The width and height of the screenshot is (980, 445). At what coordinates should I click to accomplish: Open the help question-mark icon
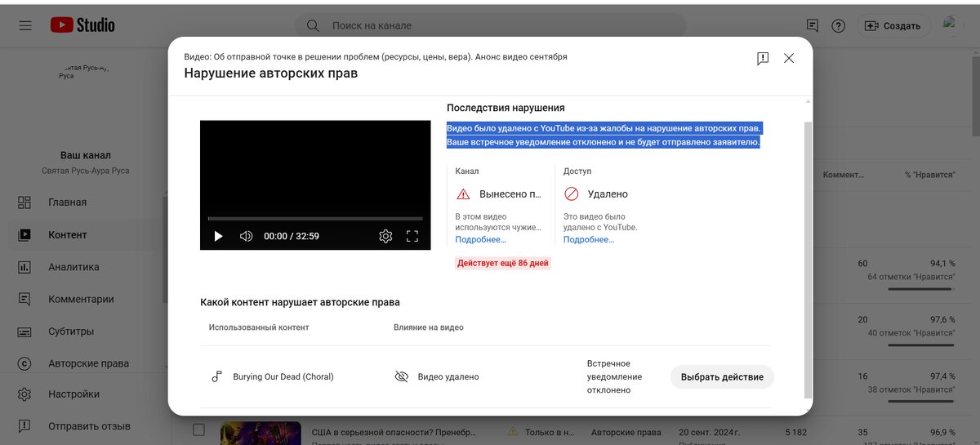click(x=838, y=26)
